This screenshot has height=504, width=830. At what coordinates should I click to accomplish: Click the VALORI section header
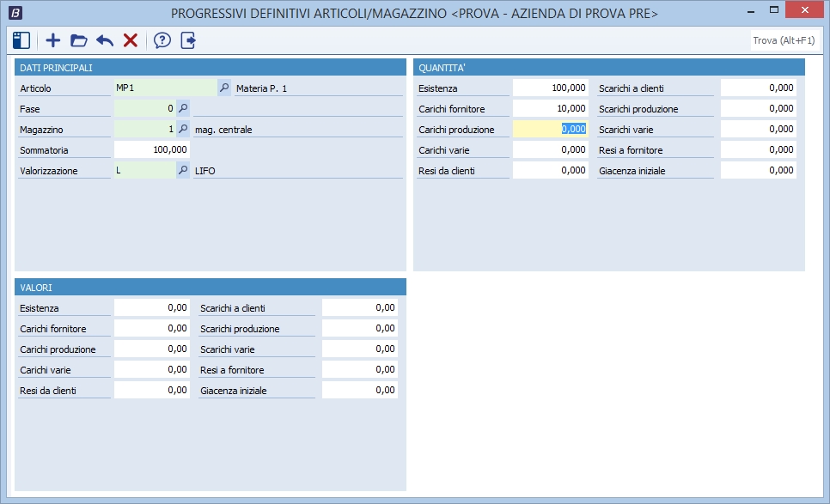coord(211,288)
